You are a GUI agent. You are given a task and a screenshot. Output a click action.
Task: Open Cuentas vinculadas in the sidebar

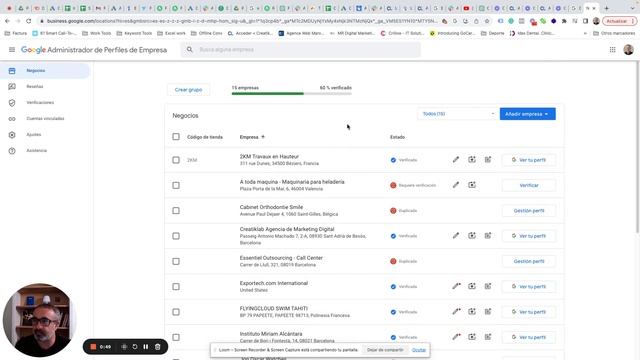(x=45, y=118)
